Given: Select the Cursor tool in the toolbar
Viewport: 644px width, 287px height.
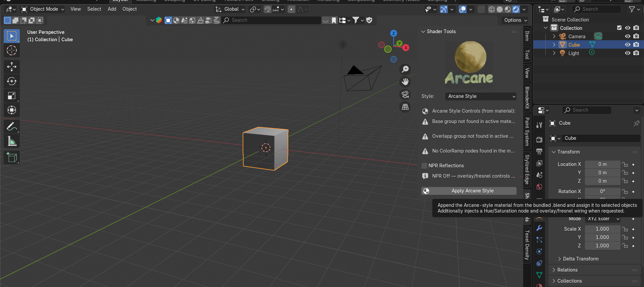Looking at the screenshot, I should coord(12,50).
